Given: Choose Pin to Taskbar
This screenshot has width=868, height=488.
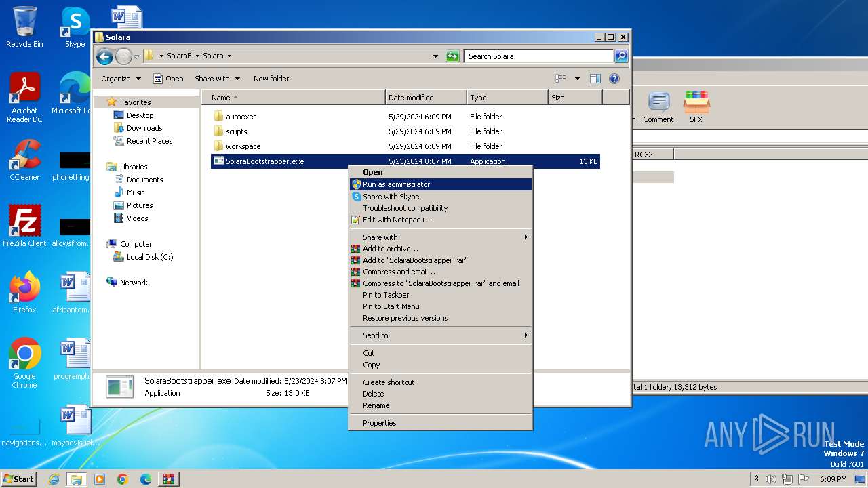Looking at the screenshot, I should tap(440, 295).
